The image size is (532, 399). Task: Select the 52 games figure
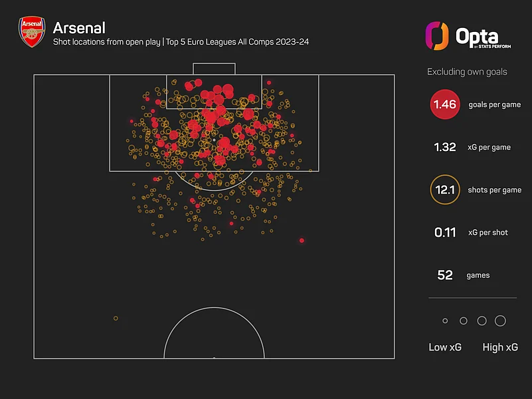click(x=445, y=275)
